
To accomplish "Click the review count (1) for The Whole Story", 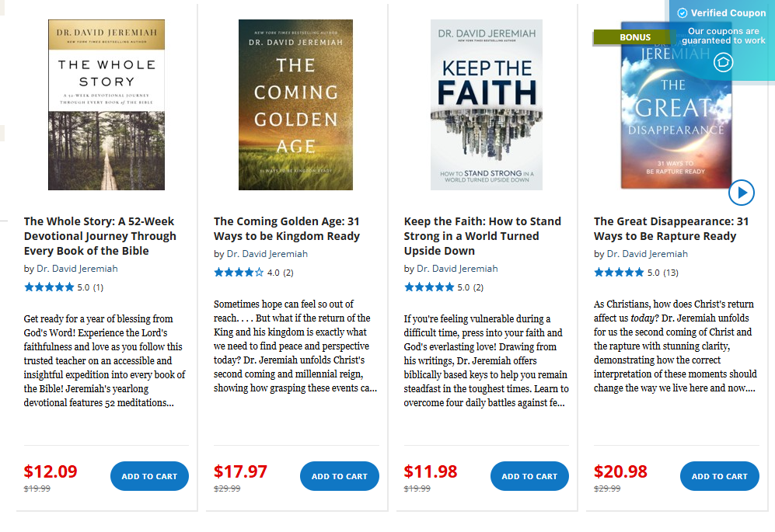I will click(97, 287).
